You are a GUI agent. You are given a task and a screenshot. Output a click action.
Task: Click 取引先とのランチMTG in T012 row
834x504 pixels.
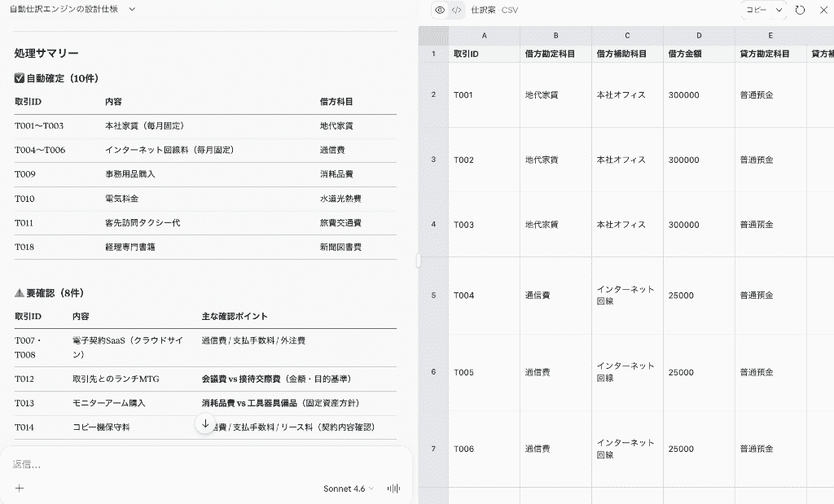click(116, 379)
